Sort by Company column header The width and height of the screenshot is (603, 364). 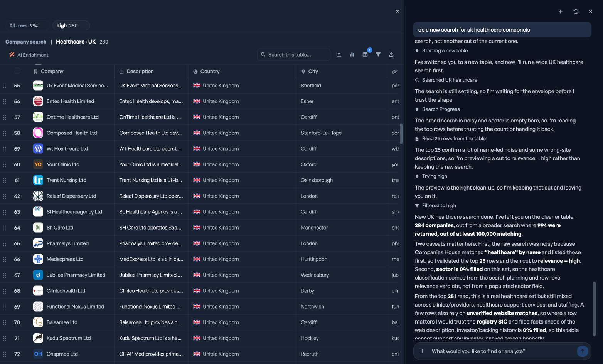52,72
